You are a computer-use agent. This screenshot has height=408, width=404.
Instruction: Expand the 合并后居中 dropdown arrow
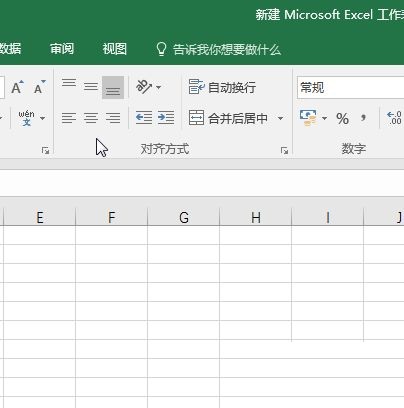coord(280,118)
